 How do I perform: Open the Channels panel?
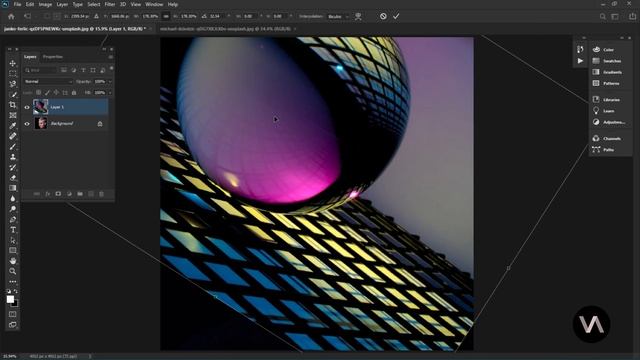[607, 138]
